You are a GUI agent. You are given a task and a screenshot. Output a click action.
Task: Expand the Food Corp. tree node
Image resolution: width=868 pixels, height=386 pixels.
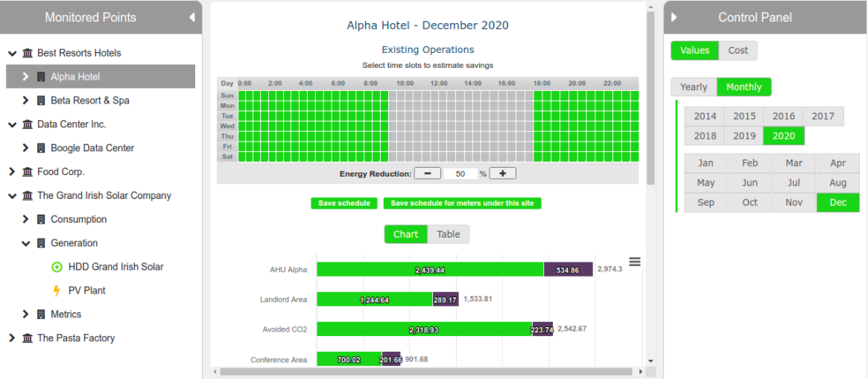click(11, 172)
